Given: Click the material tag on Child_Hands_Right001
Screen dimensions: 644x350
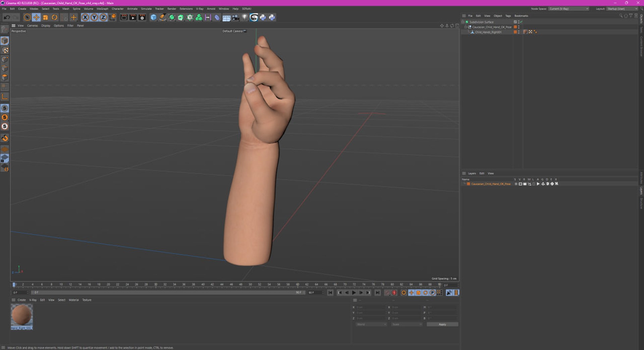Looking at the screenshot, I should (525, 32).
